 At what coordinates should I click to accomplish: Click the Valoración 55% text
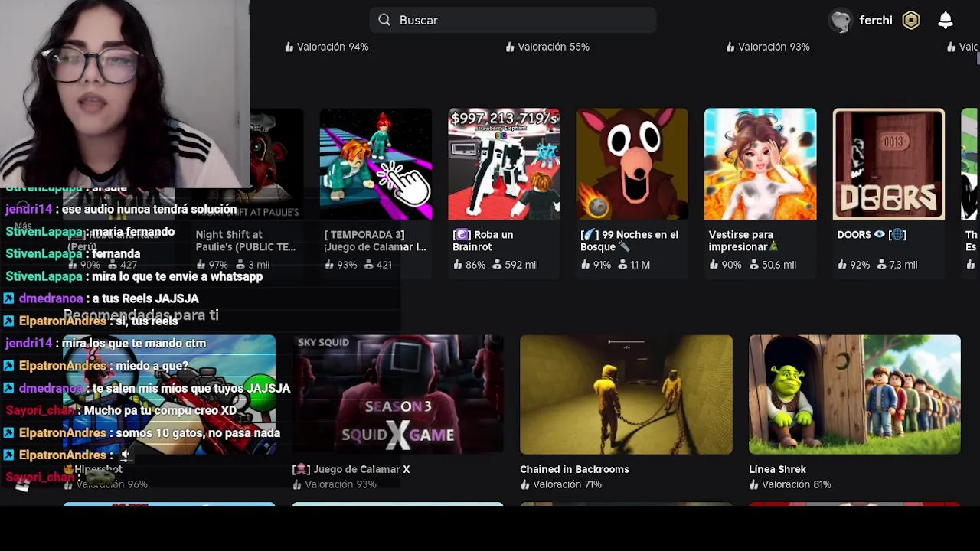click(x=554, y=47)
